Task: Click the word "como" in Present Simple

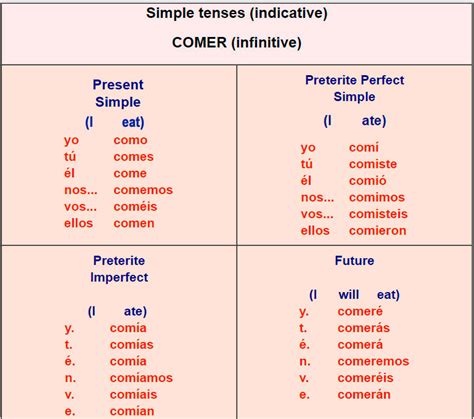Action: pos(130,140)
